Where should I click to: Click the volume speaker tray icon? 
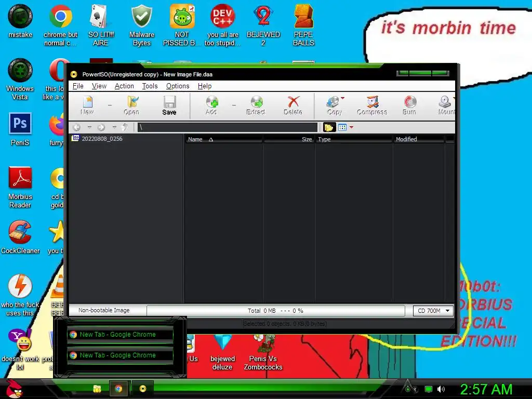pos(441,389)
